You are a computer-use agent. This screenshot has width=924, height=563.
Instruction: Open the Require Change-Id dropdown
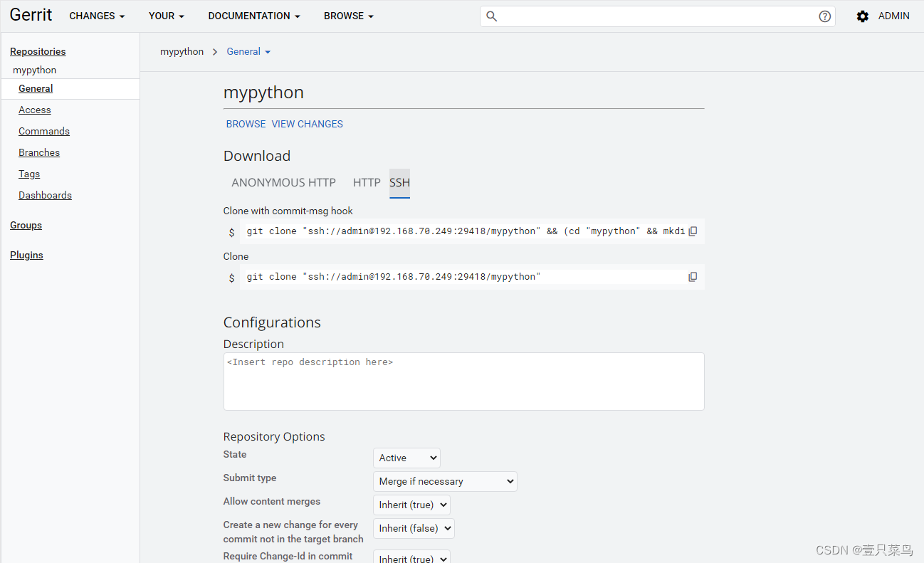click(411, 557)
